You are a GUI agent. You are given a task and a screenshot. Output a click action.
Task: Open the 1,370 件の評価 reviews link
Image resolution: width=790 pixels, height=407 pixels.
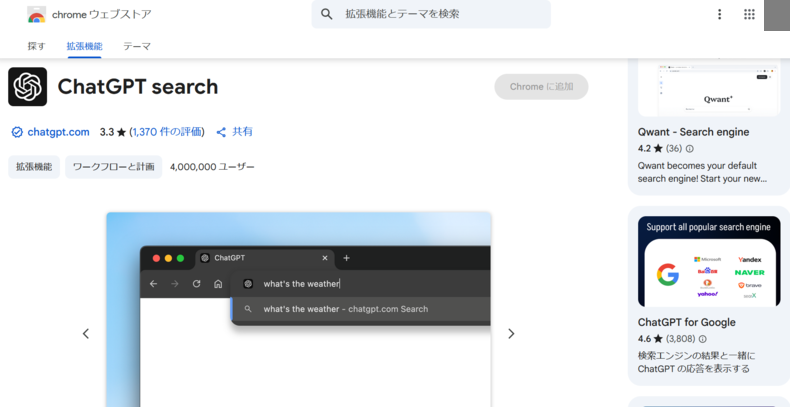coord(168,132)
